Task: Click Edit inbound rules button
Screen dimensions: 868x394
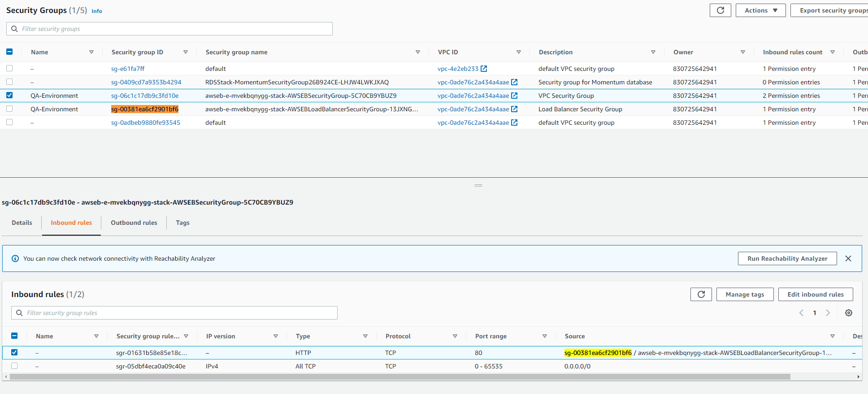Action: [816, 294]
